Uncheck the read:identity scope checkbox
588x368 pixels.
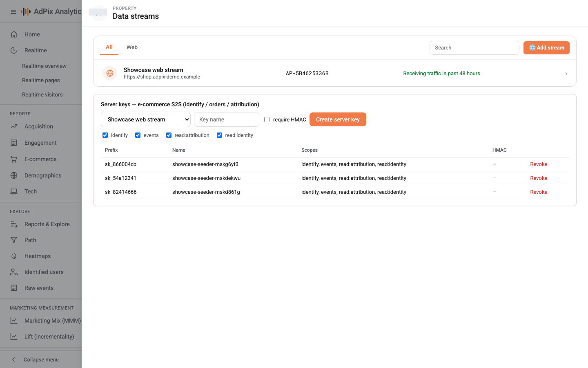219,135
